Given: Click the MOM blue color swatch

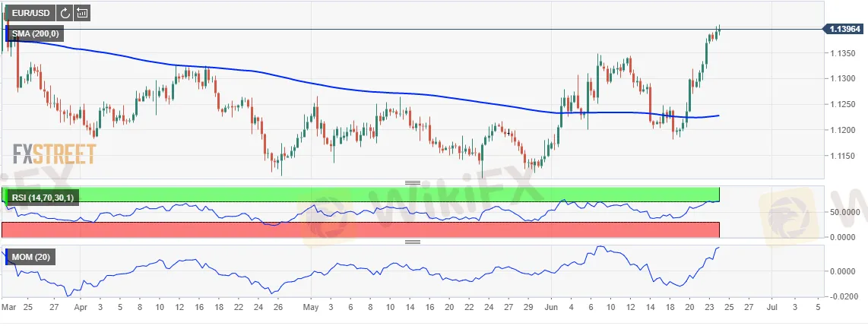Looking at the screenshot, I should pos(7,258).
